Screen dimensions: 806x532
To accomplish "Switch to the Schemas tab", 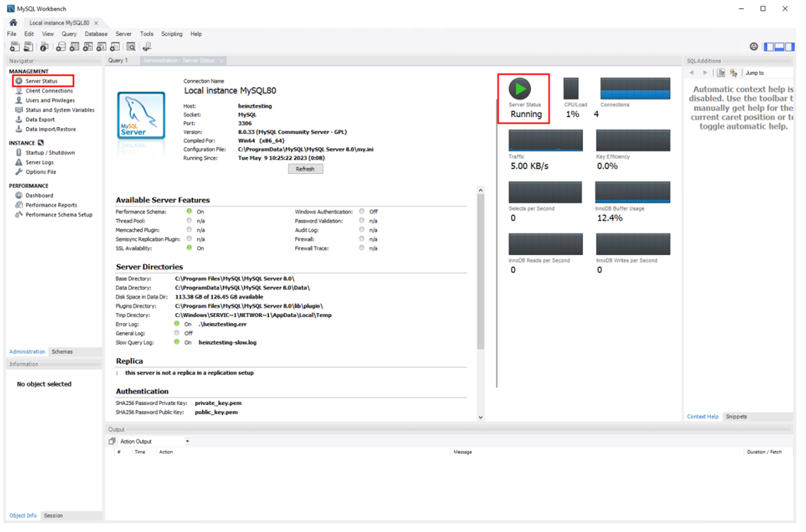I will 62,352.
